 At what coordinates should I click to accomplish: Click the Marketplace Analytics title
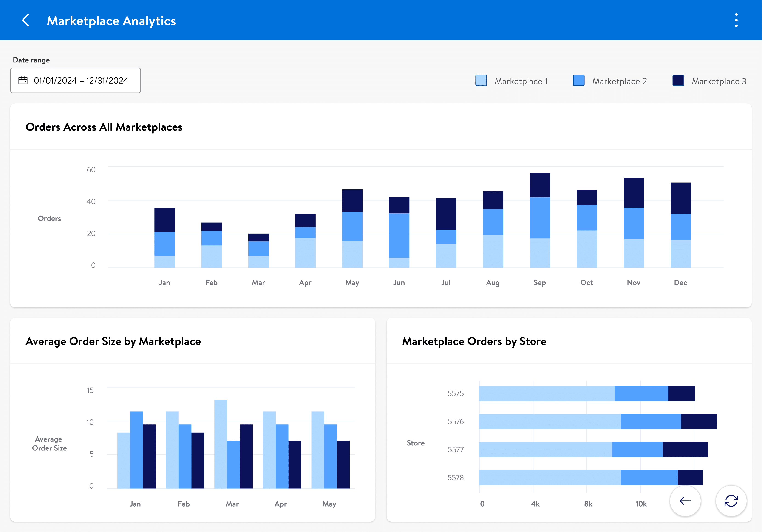[x=111, y=21]
